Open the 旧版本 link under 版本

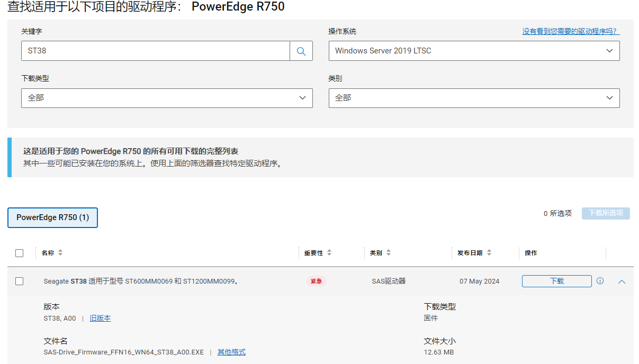tap(100, 318)
